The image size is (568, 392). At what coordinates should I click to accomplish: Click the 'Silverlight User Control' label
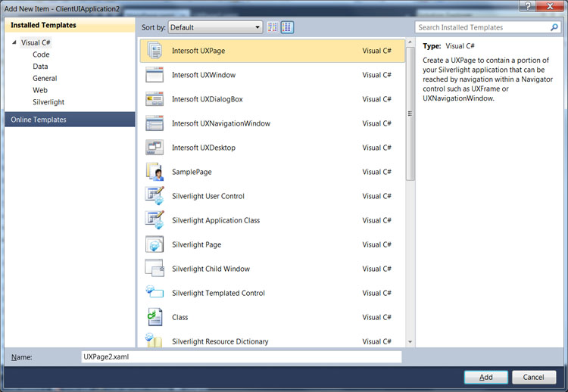point(208,196)
